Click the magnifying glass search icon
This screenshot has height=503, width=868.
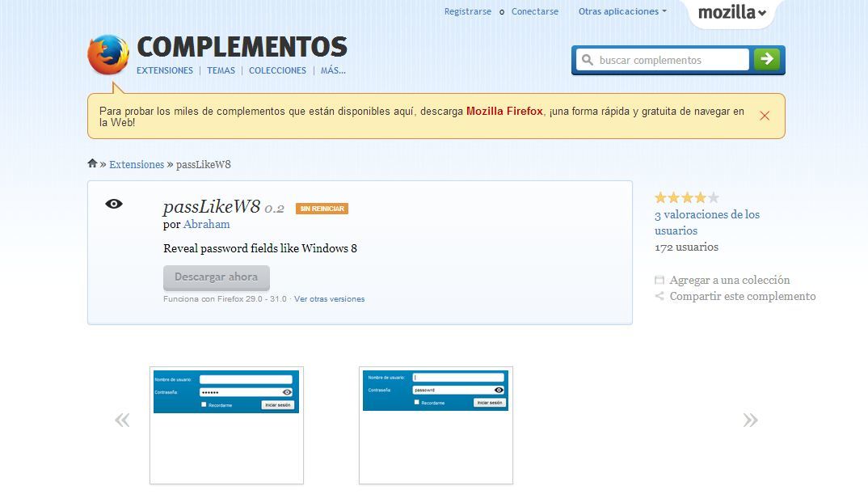[588, 60]
